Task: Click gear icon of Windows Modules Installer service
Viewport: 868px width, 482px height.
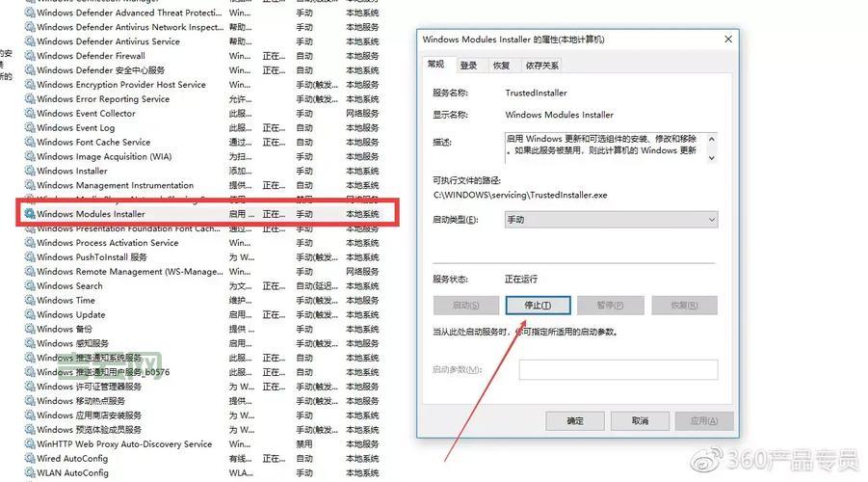Action: pos(30,214)
